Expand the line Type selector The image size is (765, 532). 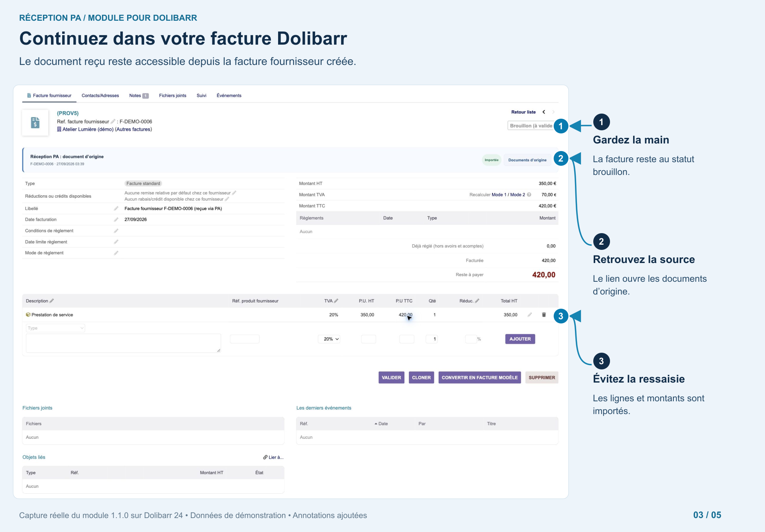point(55,328)
